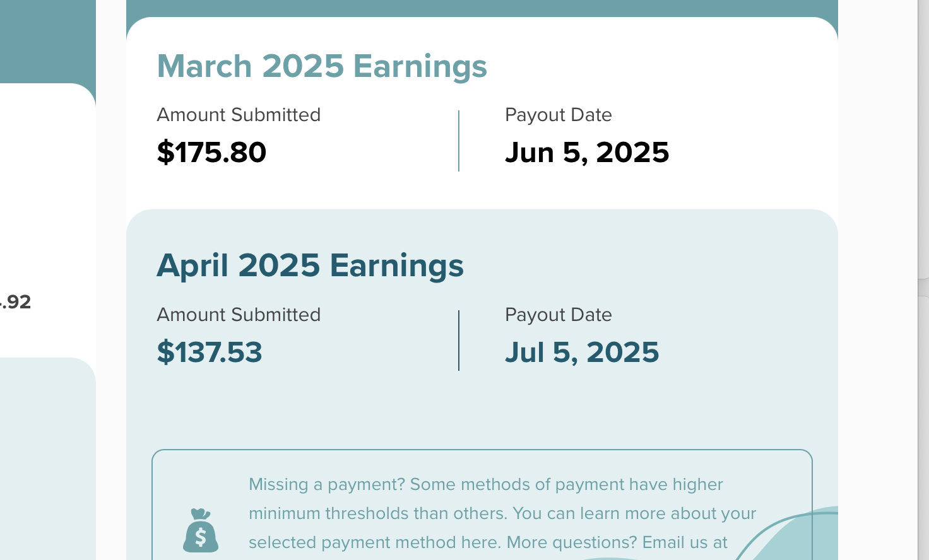Click the 'Missing a payment?' notice text
Viewport: 929px width, 560px height.
pos(327,484)
